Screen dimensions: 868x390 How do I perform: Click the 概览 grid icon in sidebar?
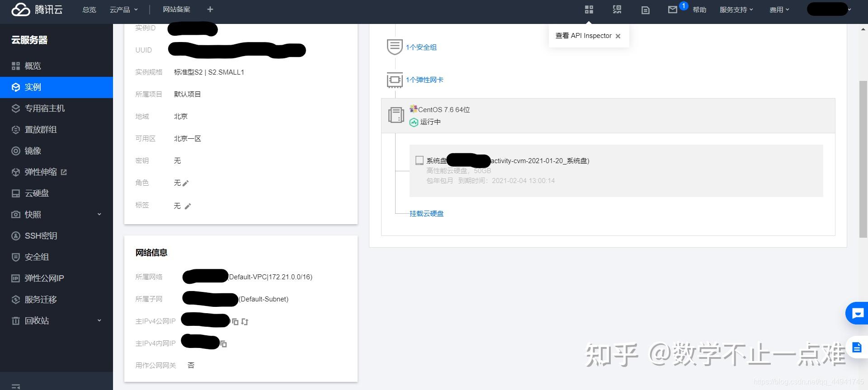pyautogui.click(x=16, y=66)
